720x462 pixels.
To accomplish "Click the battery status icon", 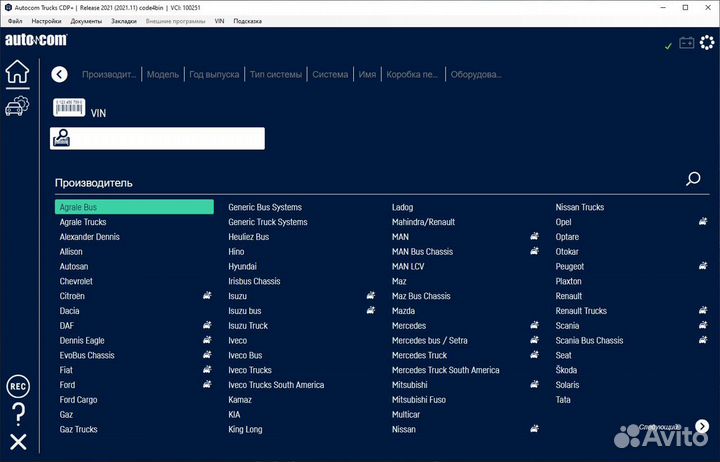I will click(687, 43).
